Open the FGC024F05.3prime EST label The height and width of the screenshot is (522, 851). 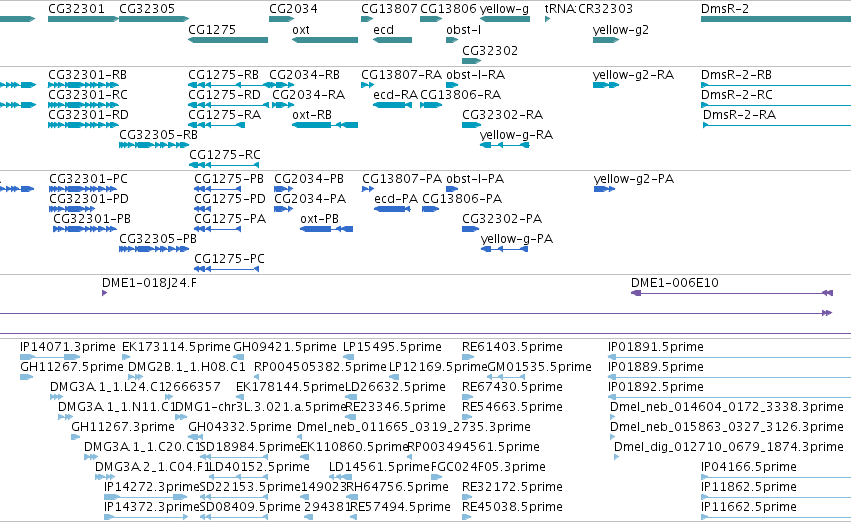pos(488,467)
